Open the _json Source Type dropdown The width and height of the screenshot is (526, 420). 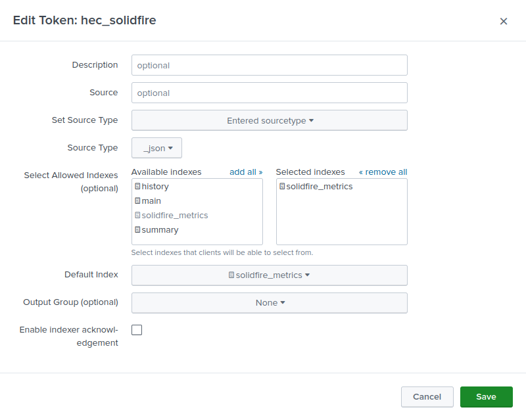point(156,148)
